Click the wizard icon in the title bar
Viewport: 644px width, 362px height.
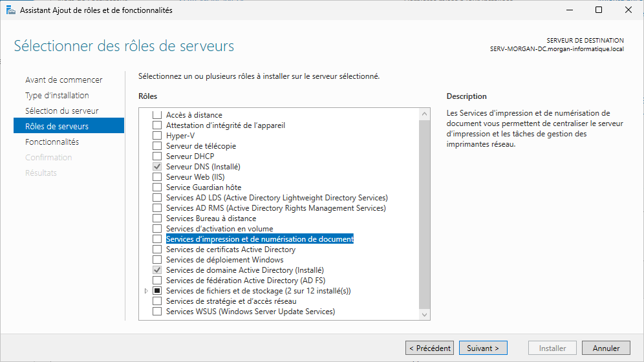pyautogui.click(x=10, y=10)
